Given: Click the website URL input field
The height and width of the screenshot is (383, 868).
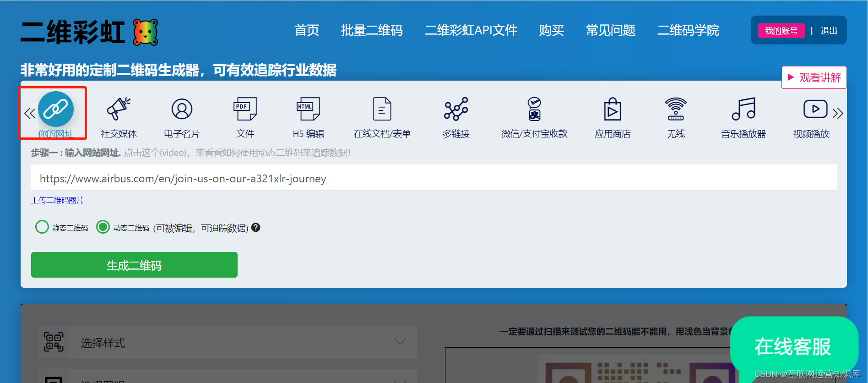Looking at the screenshot, I should [x=434, y=178].
